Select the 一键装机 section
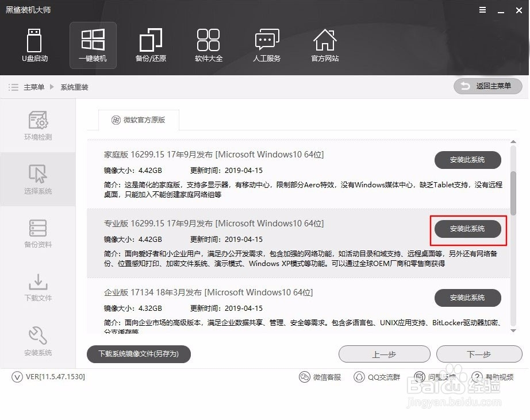 point(93,45)
